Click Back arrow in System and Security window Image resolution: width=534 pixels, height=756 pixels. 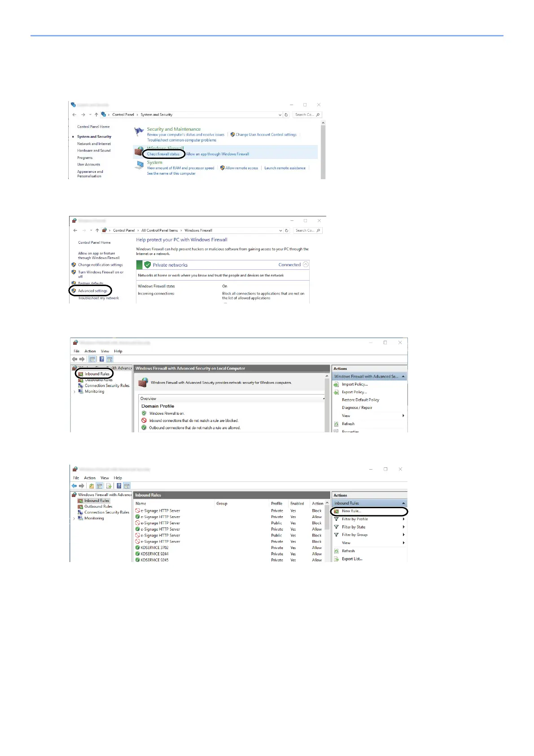coord(74,114)
